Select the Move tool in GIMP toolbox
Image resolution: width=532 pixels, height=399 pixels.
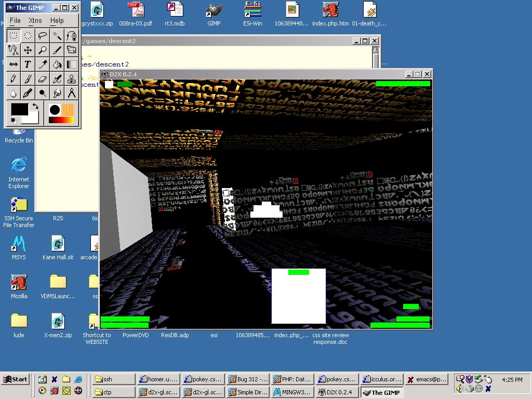(28, 50)
